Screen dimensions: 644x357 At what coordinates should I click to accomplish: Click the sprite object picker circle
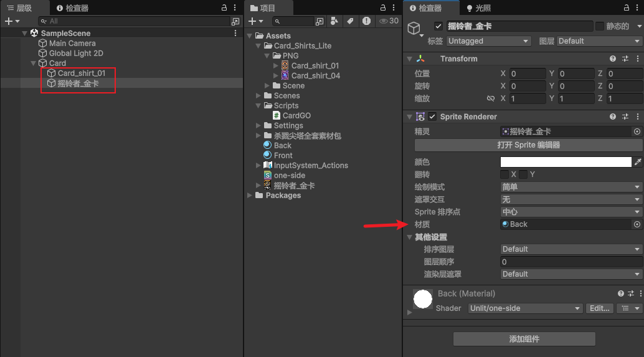pyautogui.click(x=637, y=131)
